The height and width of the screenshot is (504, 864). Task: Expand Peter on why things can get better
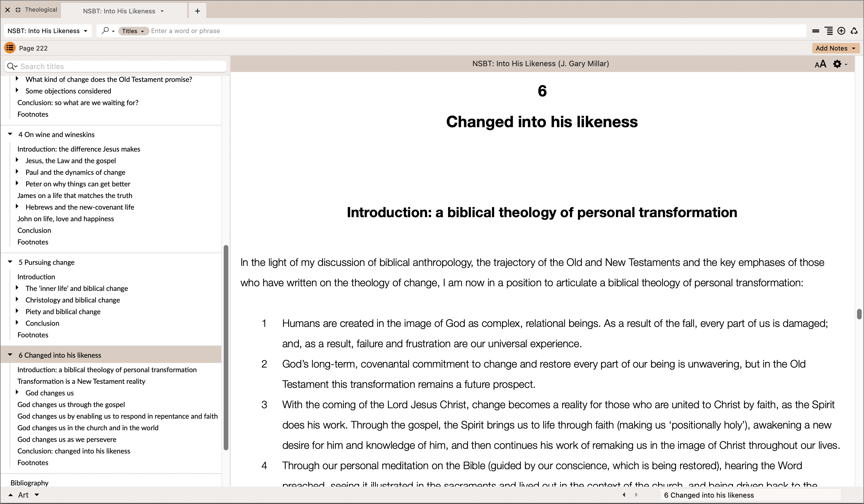(17, 183)
